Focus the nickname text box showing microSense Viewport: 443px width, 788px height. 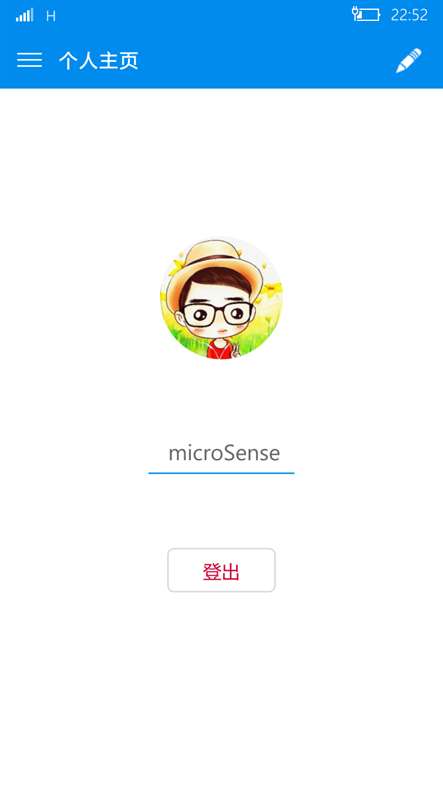(x=222, y=453)
